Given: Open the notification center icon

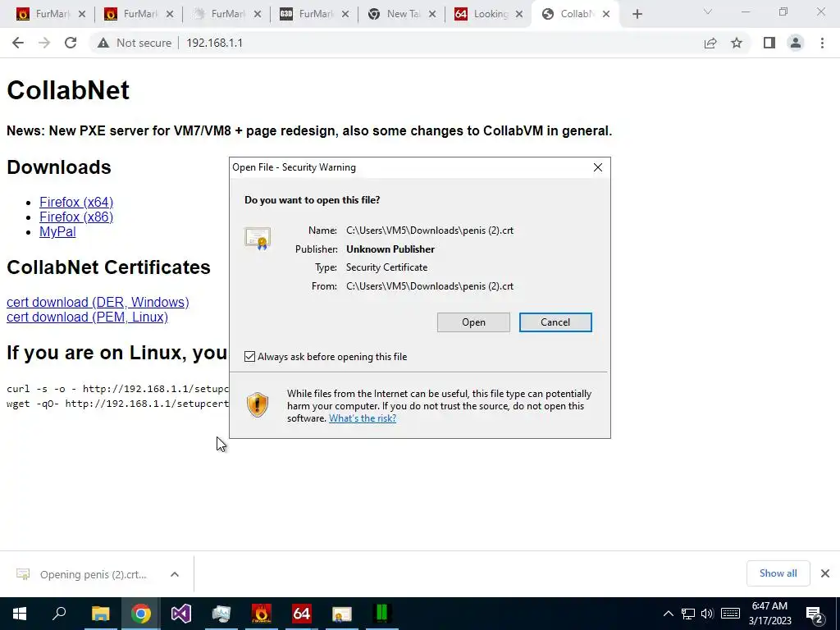Looking at the screenshot, I should pos(815,614).
